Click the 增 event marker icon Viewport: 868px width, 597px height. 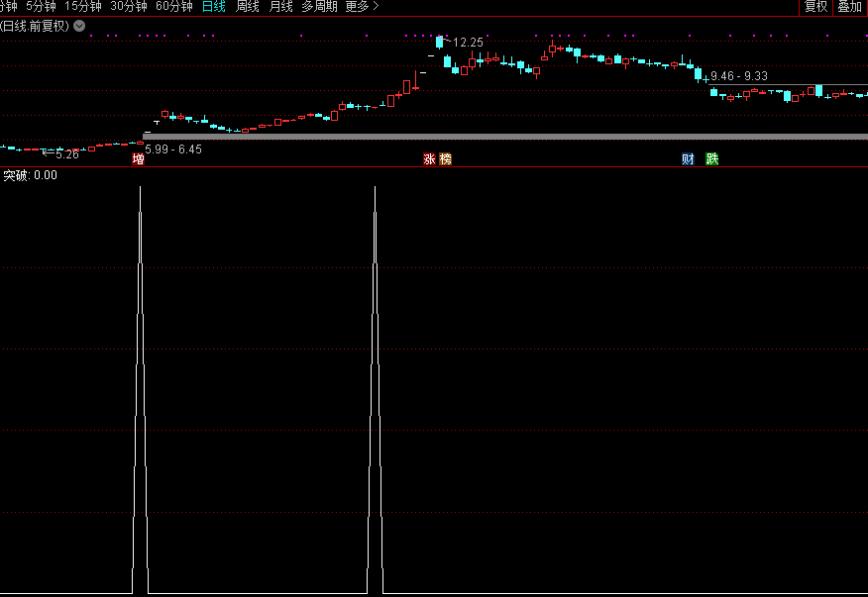pyautogui.click(x=139, y=158)
